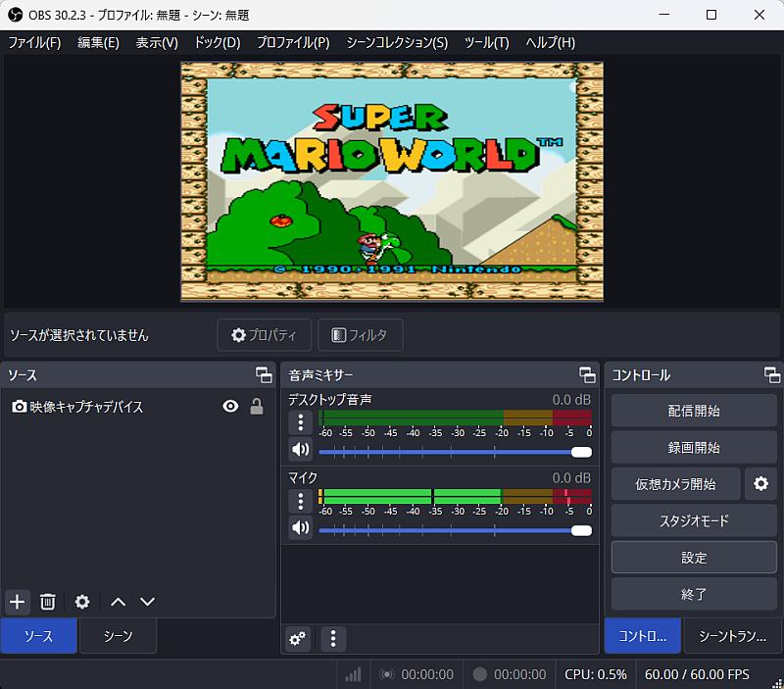784x689 pixels.
Task: Pop out the コントロール dock panel
Action: tap(772, 375)
